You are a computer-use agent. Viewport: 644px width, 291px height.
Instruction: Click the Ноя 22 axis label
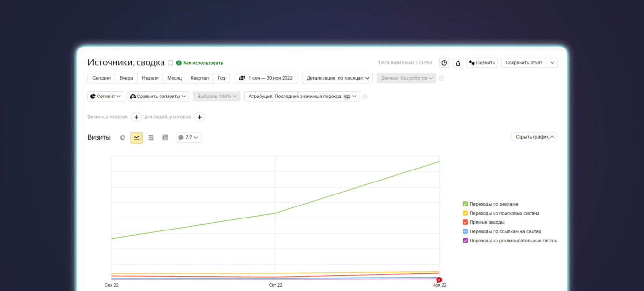point(439,285)
